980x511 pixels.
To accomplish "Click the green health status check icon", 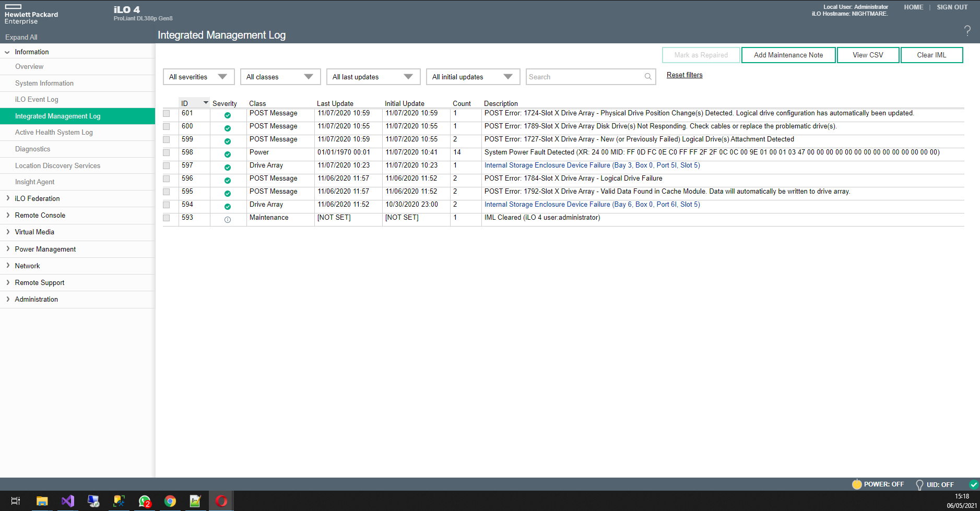I will pos(974,484).
